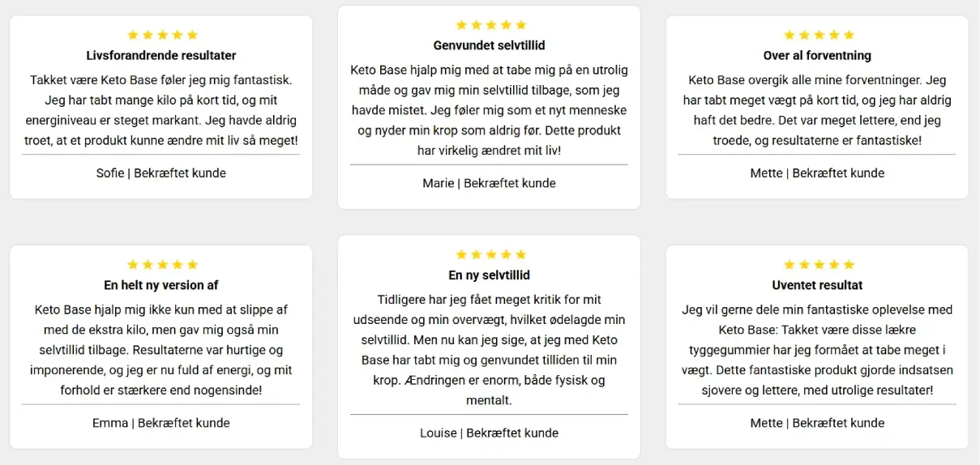Select the En ny selvtillid heading

point(490,275)
